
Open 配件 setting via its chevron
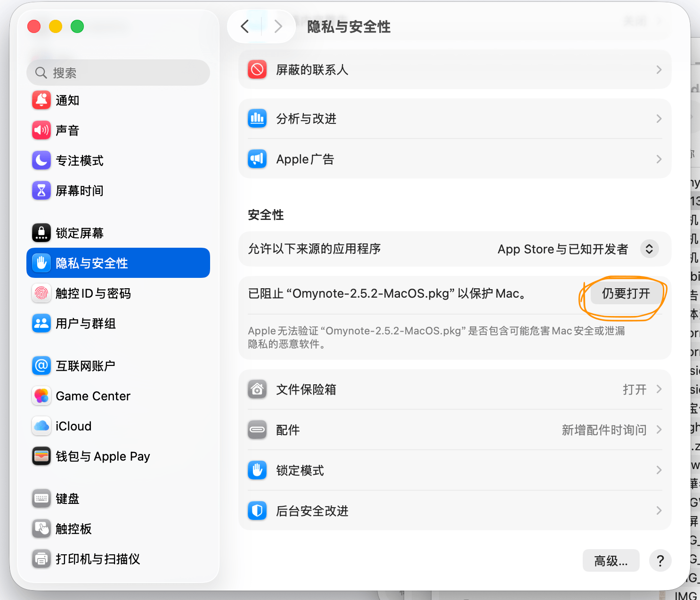point(659,430)
